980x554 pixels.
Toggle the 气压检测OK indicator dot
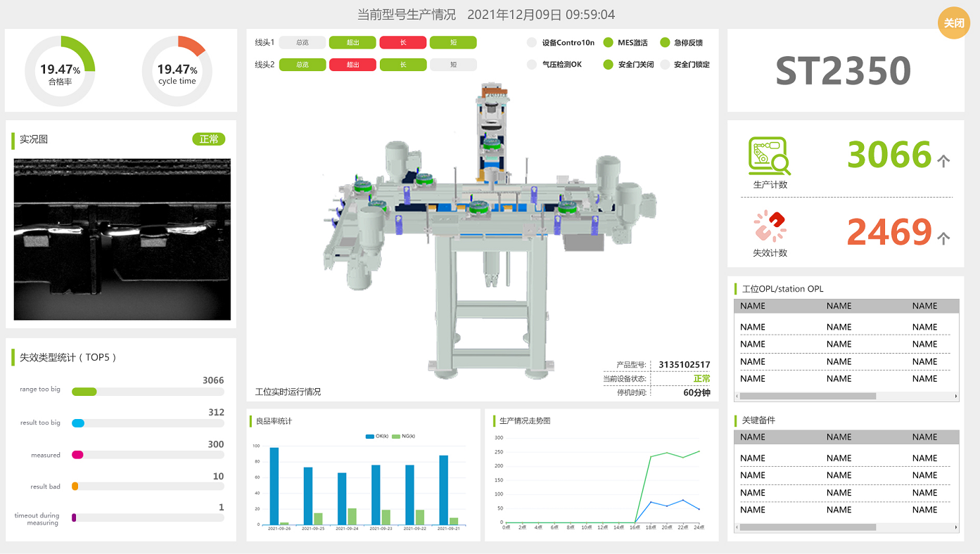pos(532,65)
